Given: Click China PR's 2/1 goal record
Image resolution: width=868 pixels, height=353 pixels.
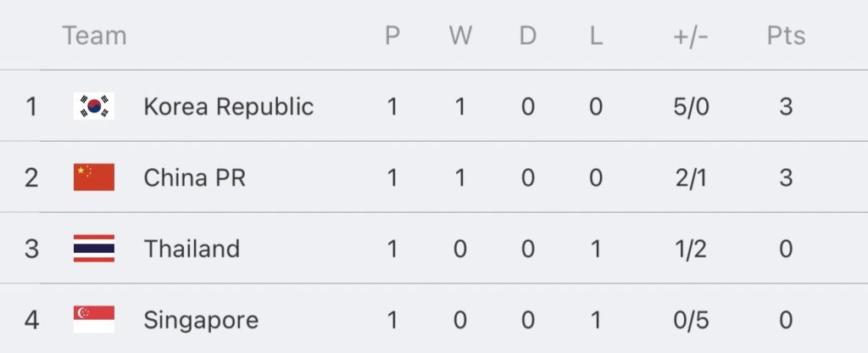Looking at the screenshot, I should [x=691, y=178].
